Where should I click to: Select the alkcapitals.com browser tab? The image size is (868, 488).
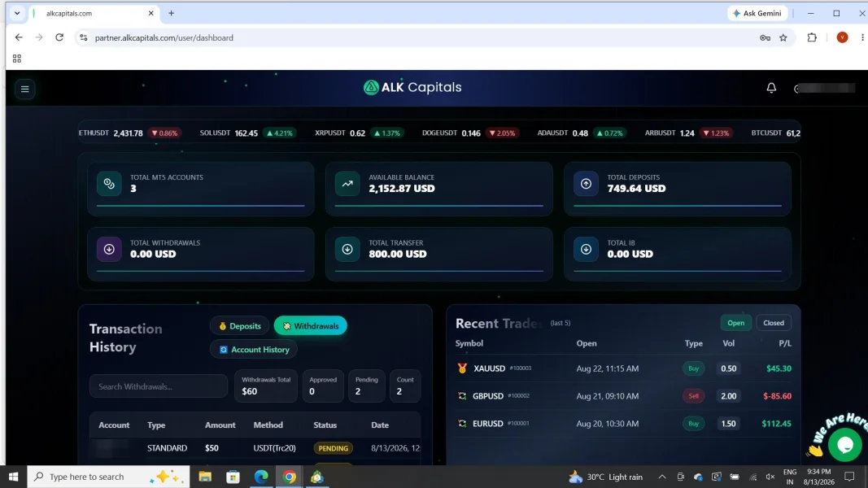click(94, 13)
